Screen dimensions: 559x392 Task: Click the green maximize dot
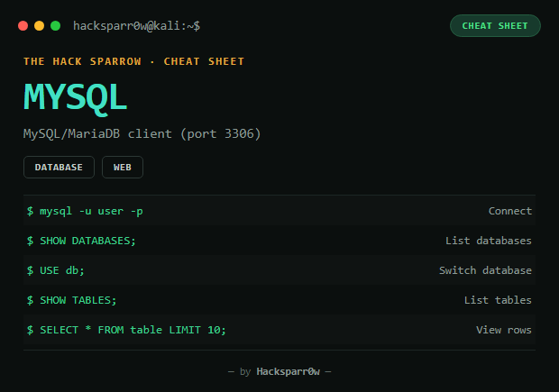[56, 26]
